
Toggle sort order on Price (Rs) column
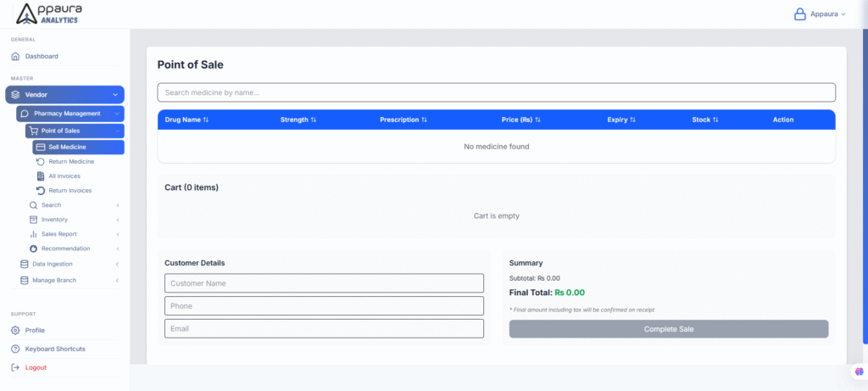520,120
